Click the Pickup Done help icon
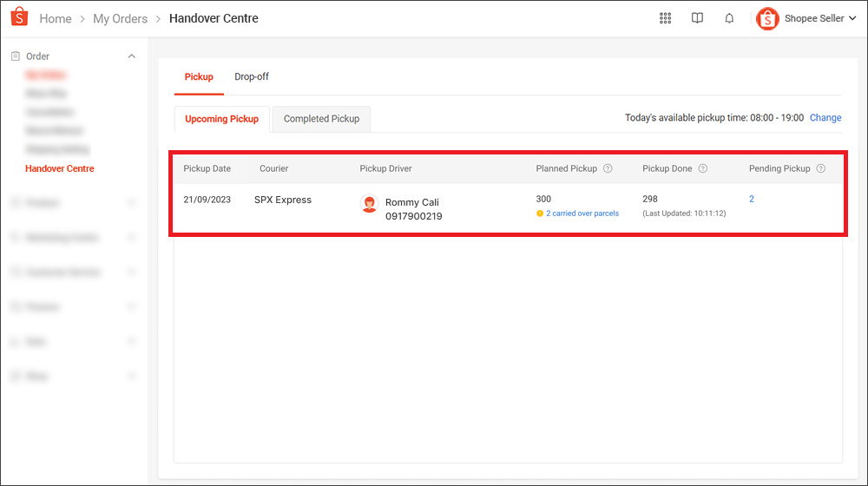Screen dimensions: 868x486 coord(703,168)
